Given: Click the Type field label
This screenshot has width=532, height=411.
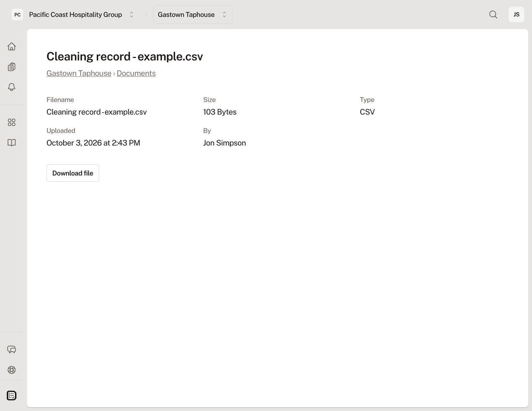Looking at the screenshot, I should tap(367, 100).
